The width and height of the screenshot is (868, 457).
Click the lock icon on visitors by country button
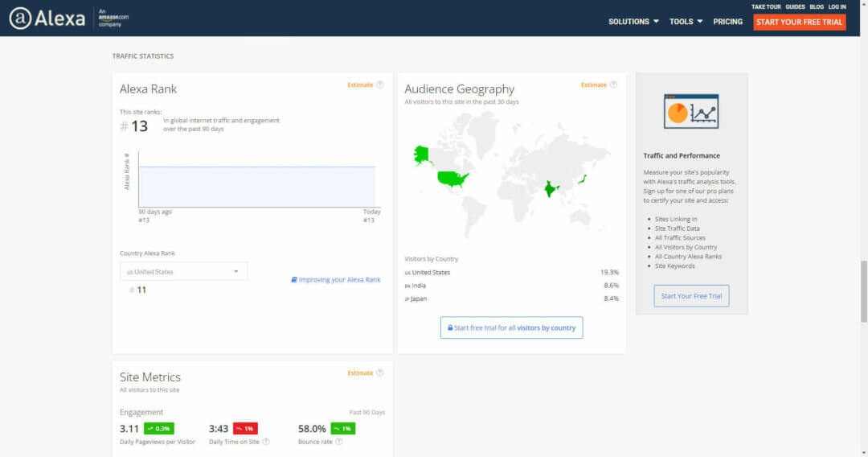point(450,328)
